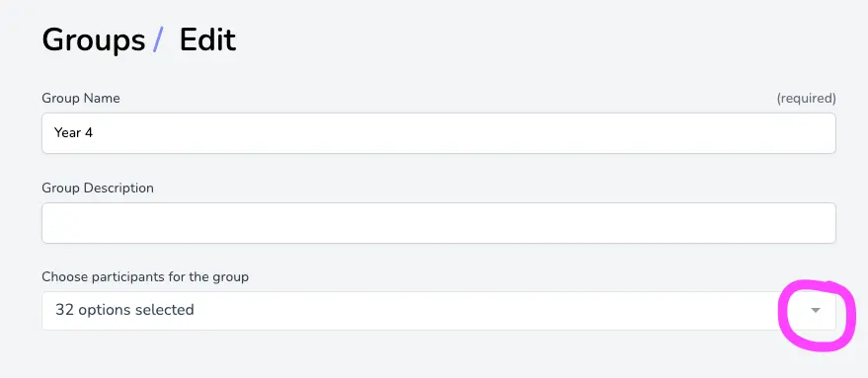The width and height of the screenshot is (868, 378).
Task: Click the 'Choose participants for the group' label
Action: click(145, 276)
